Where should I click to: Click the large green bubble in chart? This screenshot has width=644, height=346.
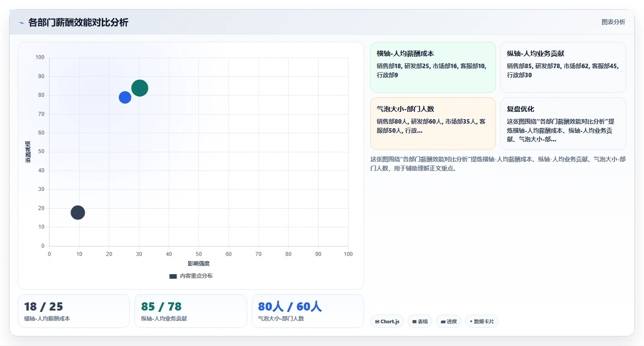click(140, 88)
